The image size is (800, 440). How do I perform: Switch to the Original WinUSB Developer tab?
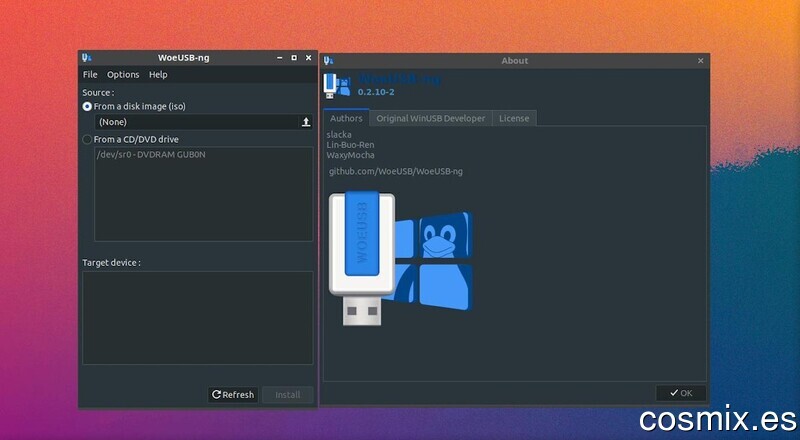pyautogui.click(x=431, y=118)
